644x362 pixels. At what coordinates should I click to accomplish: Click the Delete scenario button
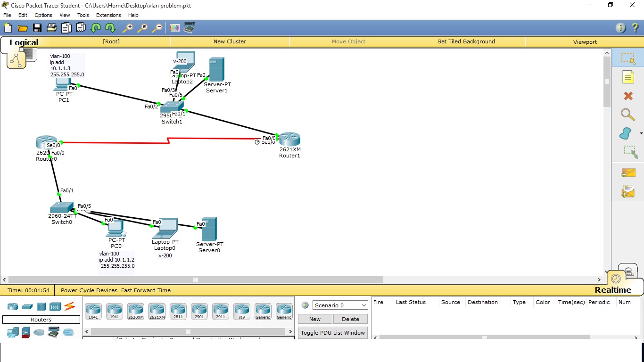pyautogui.click(x=350, y=319)
